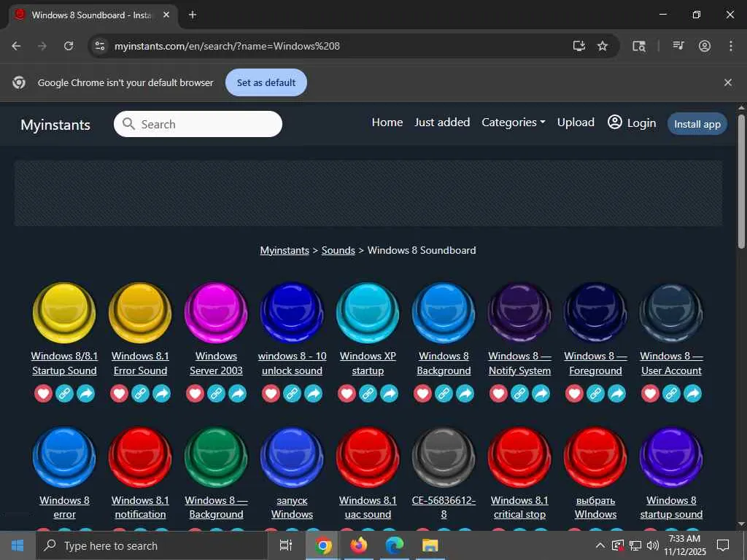Launch Firefox from the taskbar
This screenshot has width=747, height=560.
pos(359,545)
